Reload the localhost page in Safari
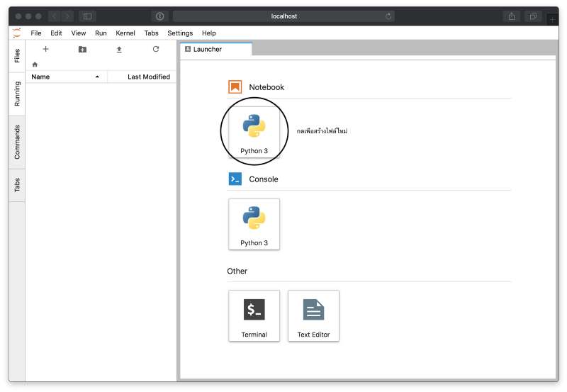The image size is (567, 392). click(x=388, y=16)
